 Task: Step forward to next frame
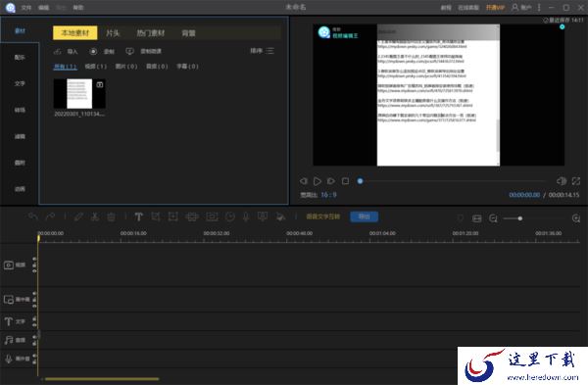[x=331, y=181]
